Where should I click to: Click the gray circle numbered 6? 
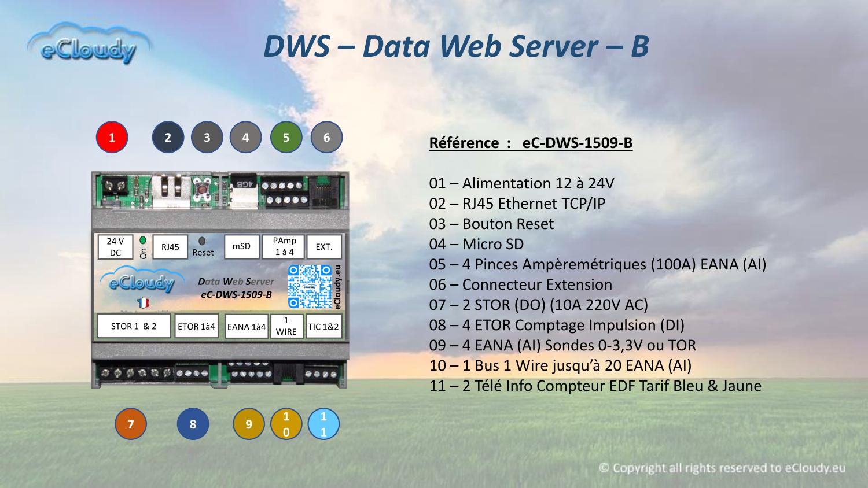coord(326,138)
